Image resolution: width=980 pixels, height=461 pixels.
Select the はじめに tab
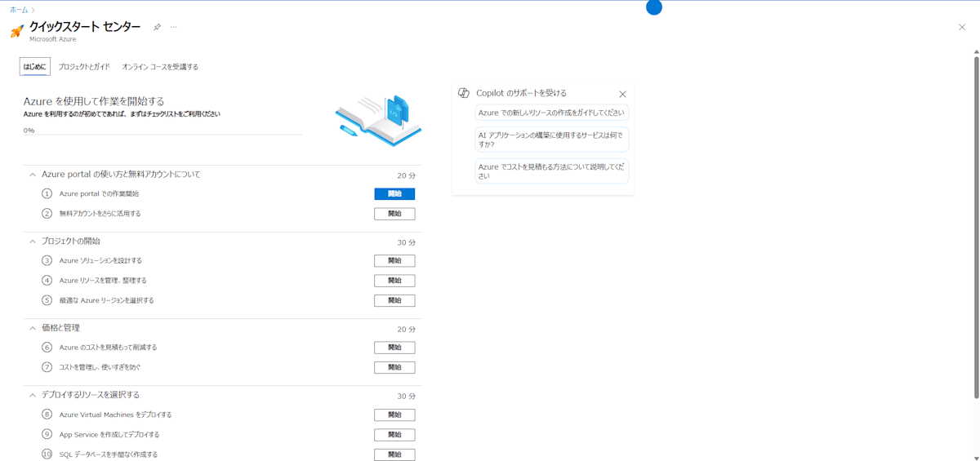[35, 66]
